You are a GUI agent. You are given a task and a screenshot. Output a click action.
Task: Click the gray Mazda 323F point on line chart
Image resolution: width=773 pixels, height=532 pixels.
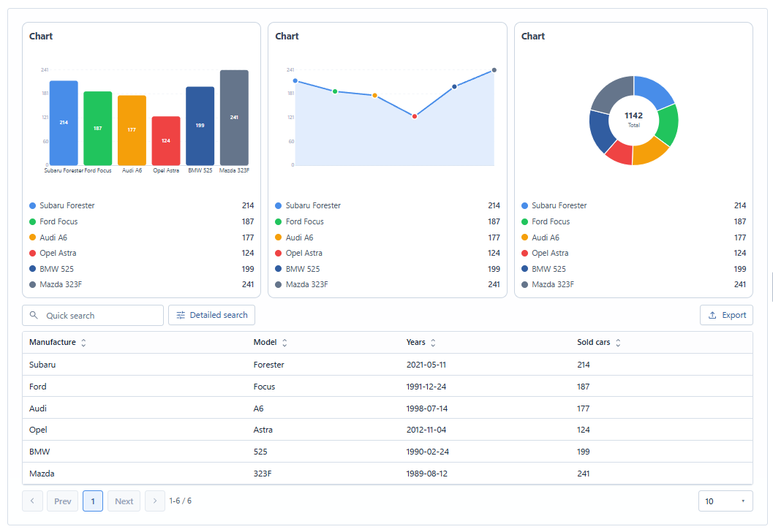pos(494,70)
